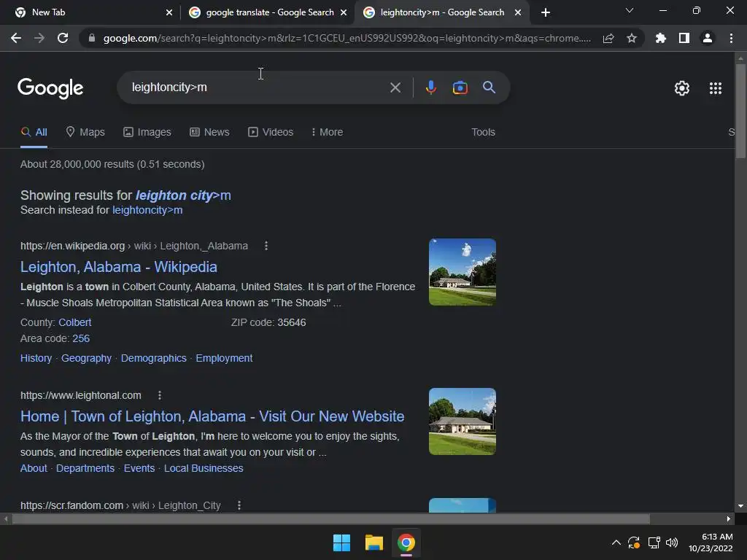
Task: Open the Tools search options
Action: 483,133
